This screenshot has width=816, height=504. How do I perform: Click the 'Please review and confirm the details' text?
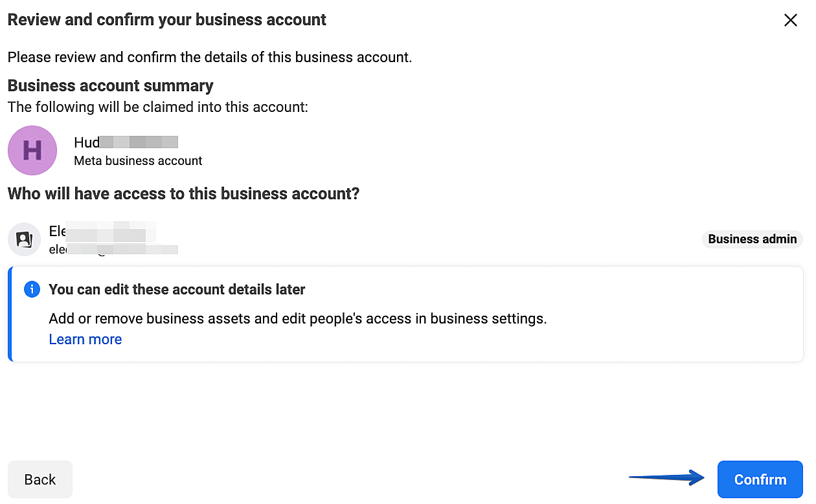(x=210, y=57)
